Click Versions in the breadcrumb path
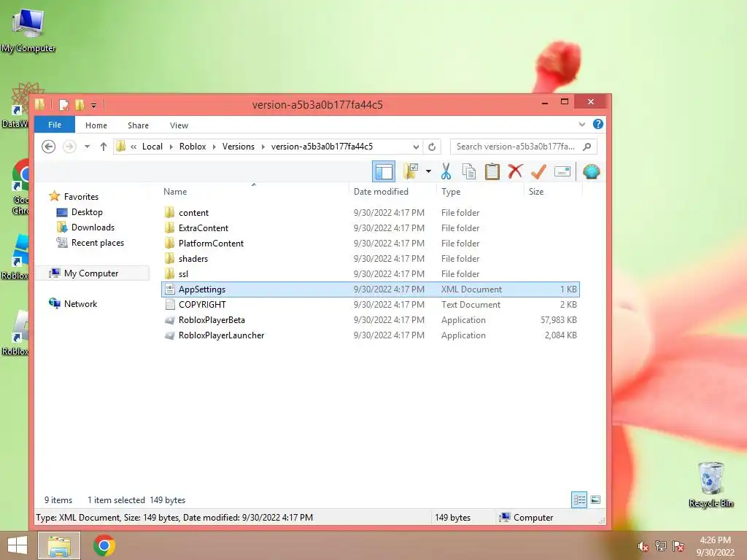The height and width of the screenshot is (560, 747). [x=239, y=147]
